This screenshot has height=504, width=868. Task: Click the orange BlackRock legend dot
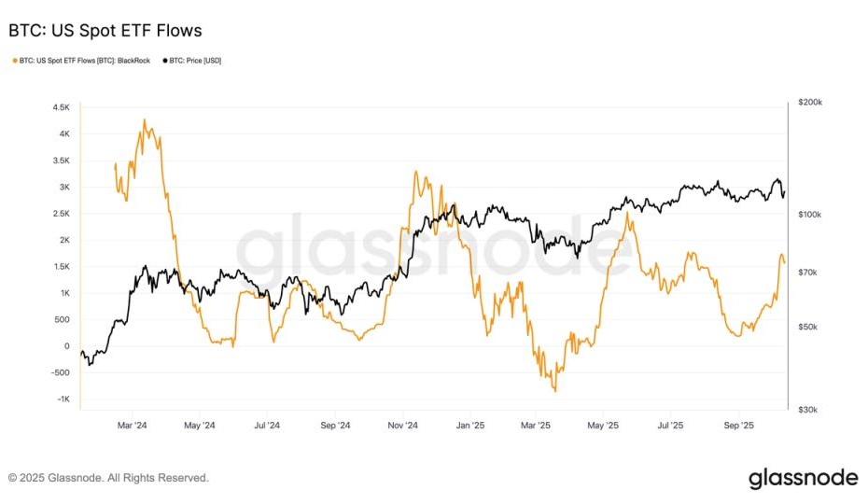14,61
